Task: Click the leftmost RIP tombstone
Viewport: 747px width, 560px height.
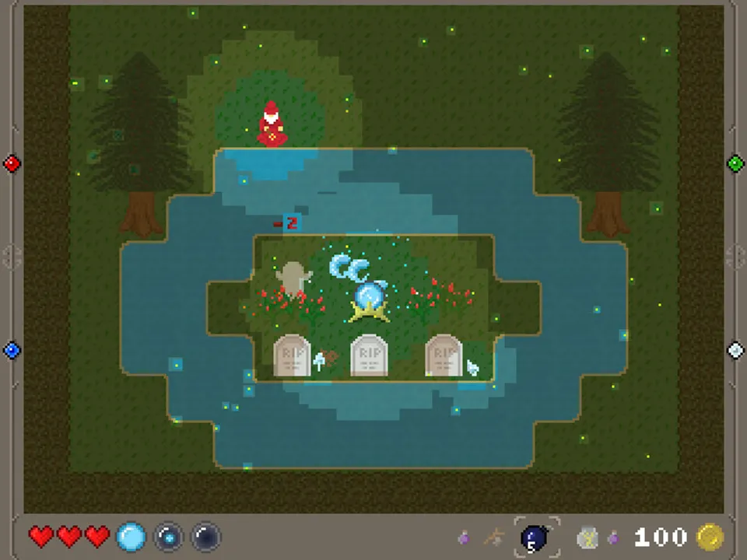Action: coord(292,355)
